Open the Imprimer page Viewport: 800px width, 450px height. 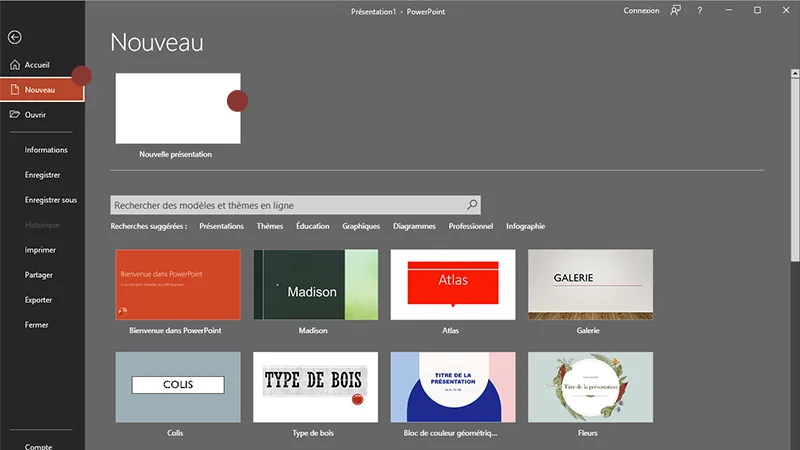(40, 249)
